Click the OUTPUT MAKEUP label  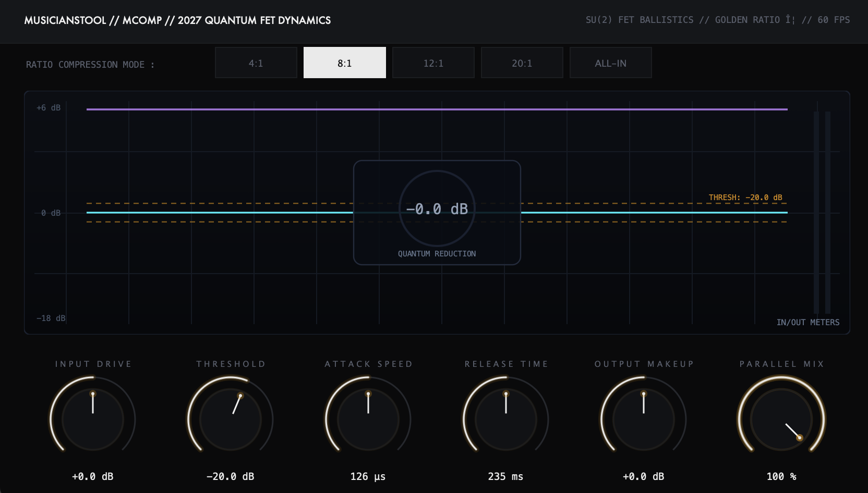click(644, 364)
